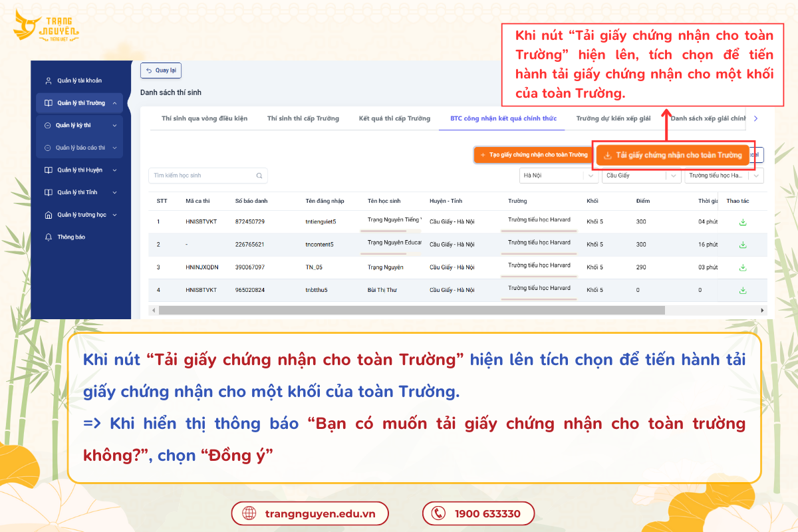This screenshot has width=798, height=532.
Task: Click registration number 965020824
Action: tap(250, 290)
